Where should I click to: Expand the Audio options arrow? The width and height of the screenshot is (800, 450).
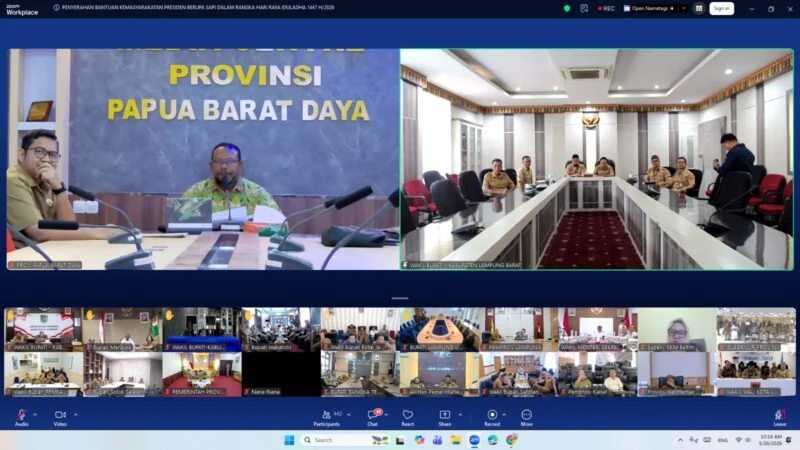(x=35, y=415)
